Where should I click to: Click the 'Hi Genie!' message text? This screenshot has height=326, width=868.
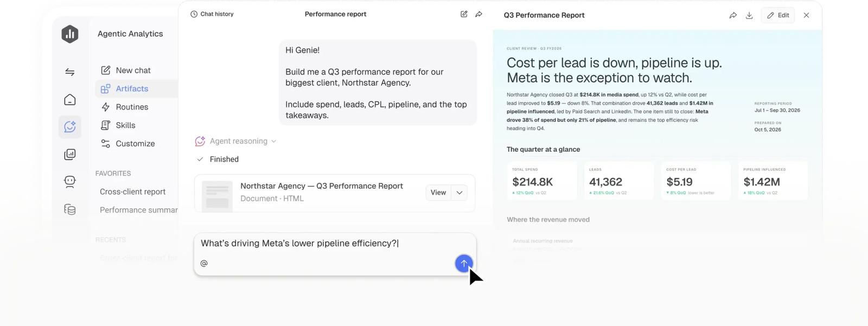coord(302,50)
